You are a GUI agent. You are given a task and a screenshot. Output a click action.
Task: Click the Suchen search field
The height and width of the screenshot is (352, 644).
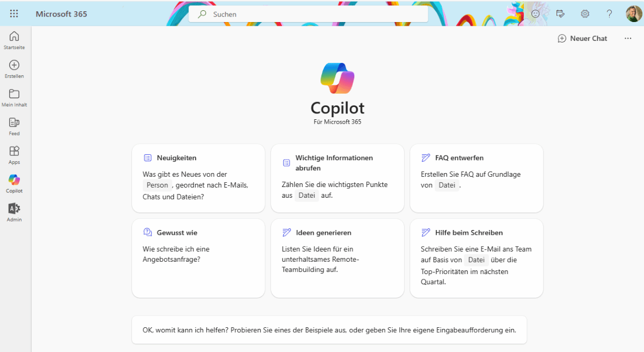(308, 13)
